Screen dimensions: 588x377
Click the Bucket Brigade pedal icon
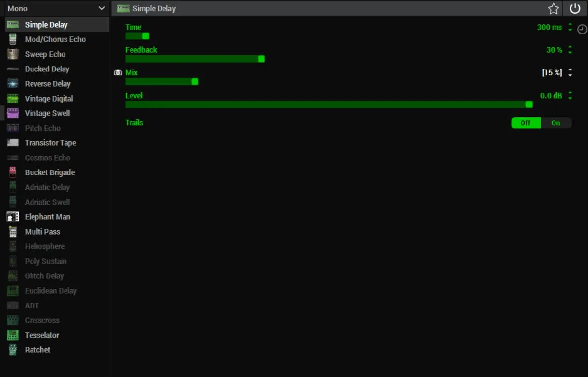tap(11, 172)
